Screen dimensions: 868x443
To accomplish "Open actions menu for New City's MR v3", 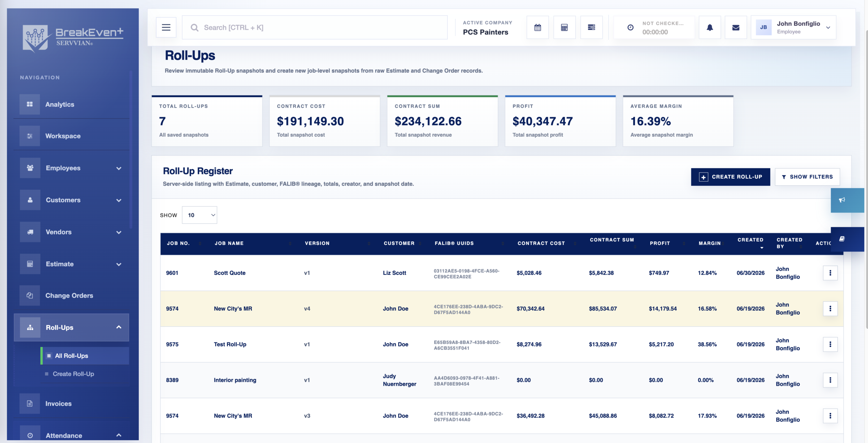I will click(830, 416).
